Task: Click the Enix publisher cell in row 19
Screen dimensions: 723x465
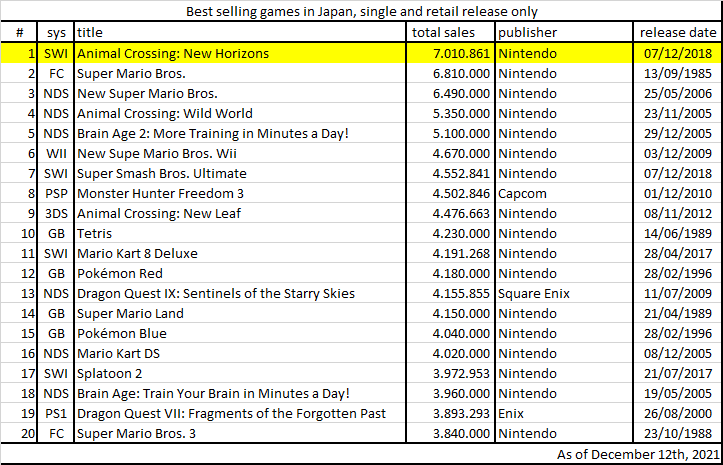Action: click(x=564, y=413)
